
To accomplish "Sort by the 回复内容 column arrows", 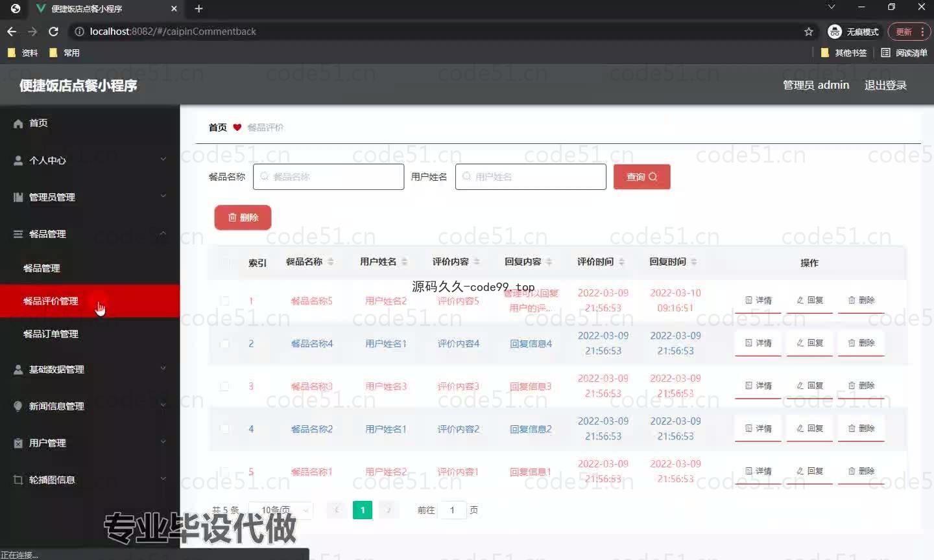I will pyautogui.click(x=549, y=262).
